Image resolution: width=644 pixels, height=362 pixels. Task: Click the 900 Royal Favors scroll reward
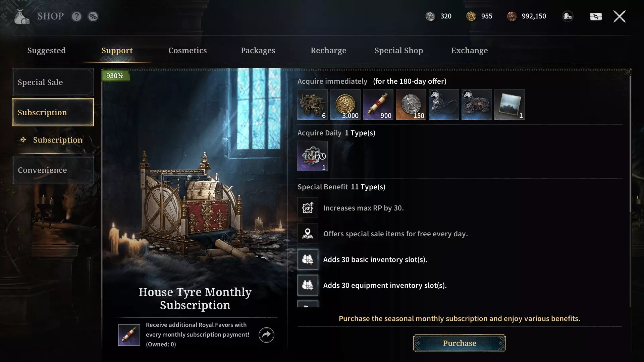[x=378, y=105]
